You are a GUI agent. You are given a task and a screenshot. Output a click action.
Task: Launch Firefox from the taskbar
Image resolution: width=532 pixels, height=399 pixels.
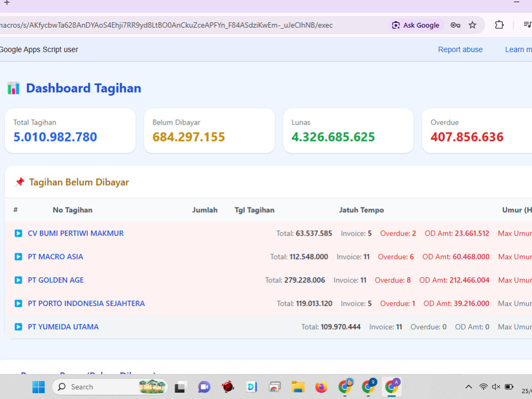321,387
